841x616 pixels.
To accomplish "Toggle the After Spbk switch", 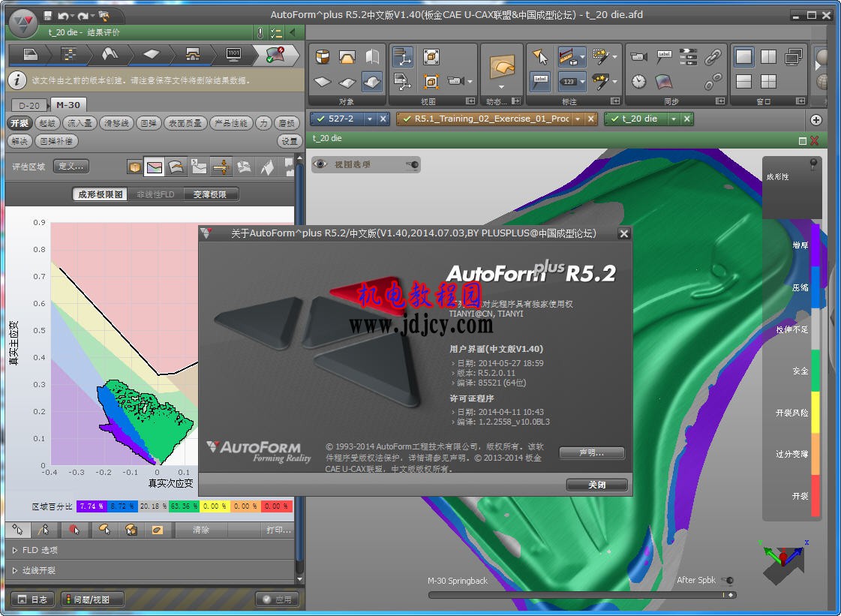I will pos(727,580).
